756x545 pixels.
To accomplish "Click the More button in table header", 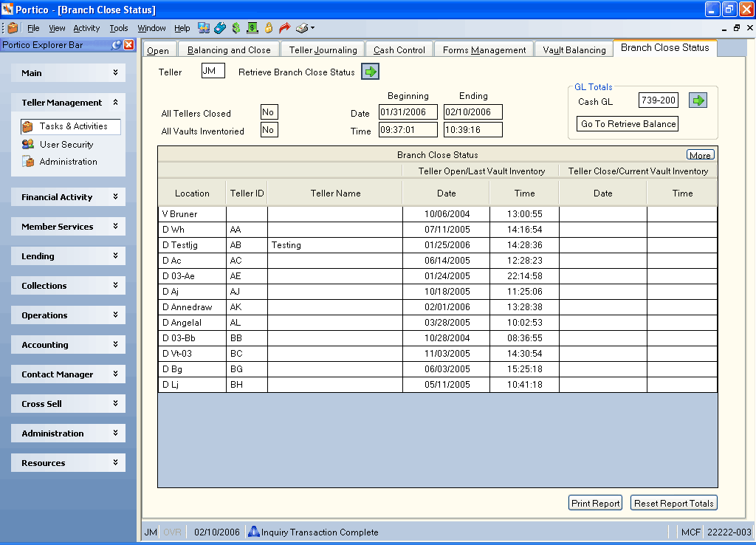I will coord(700,155).
